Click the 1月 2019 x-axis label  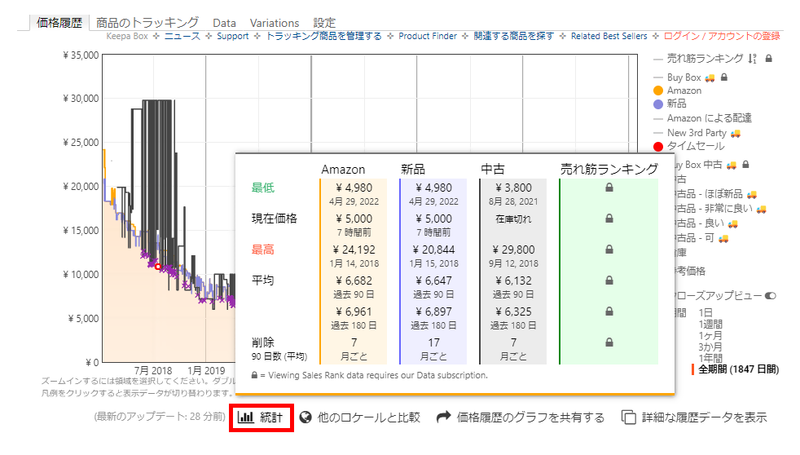coord(206,370)
